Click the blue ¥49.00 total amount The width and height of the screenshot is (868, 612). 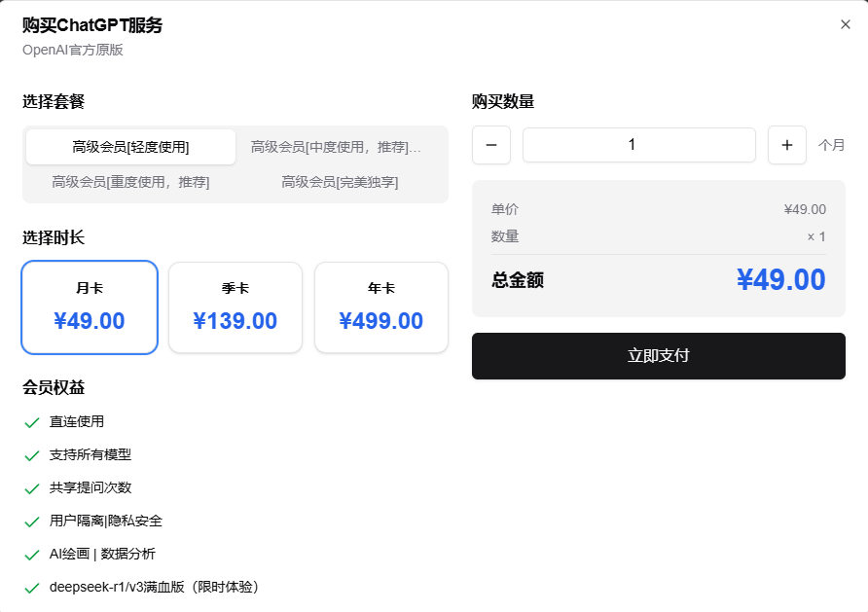pyautogui.click(x=780, y=280)
